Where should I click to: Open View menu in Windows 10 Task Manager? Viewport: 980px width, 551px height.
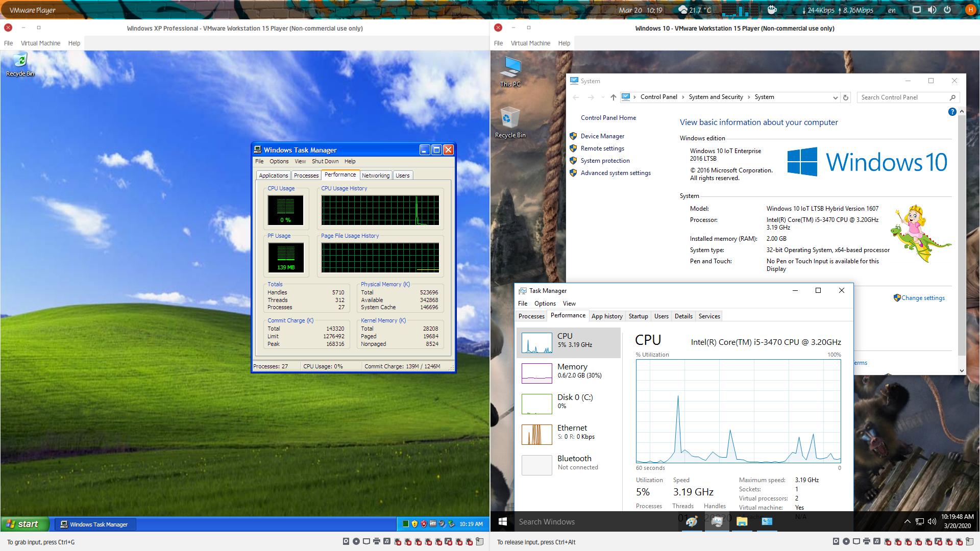(569, 304)
